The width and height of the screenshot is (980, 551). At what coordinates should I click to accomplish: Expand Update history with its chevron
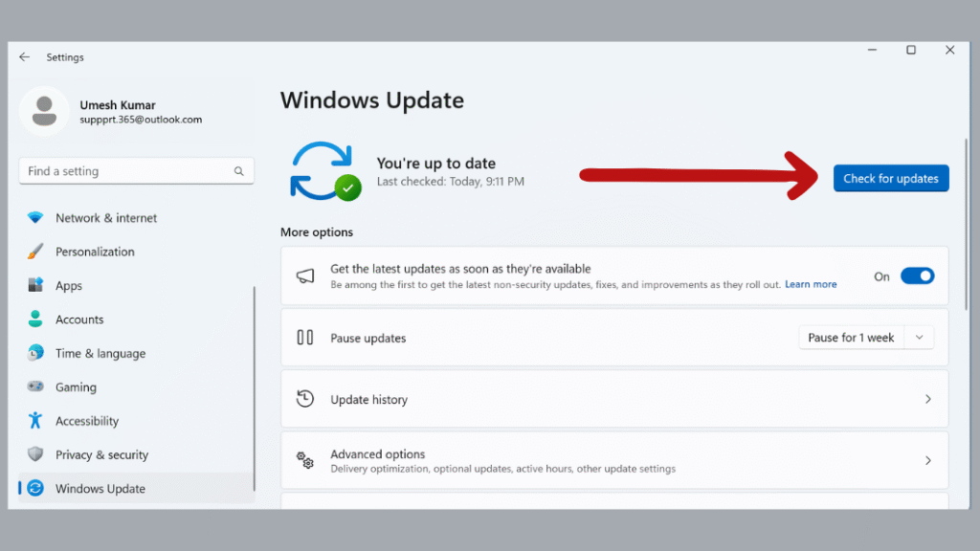928,399
